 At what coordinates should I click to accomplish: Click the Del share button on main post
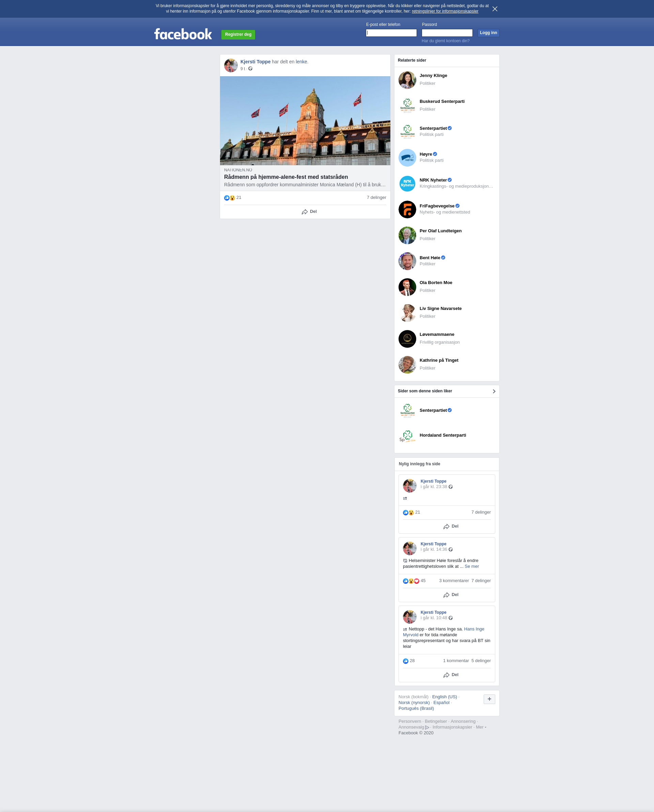click(309, 212)
